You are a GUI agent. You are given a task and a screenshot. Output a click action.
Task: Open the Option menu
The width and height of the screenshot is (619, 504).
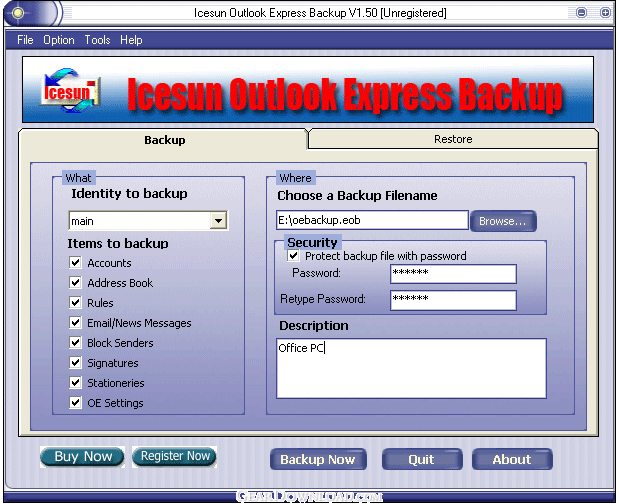pyautogui.click(x=59, y=40)
